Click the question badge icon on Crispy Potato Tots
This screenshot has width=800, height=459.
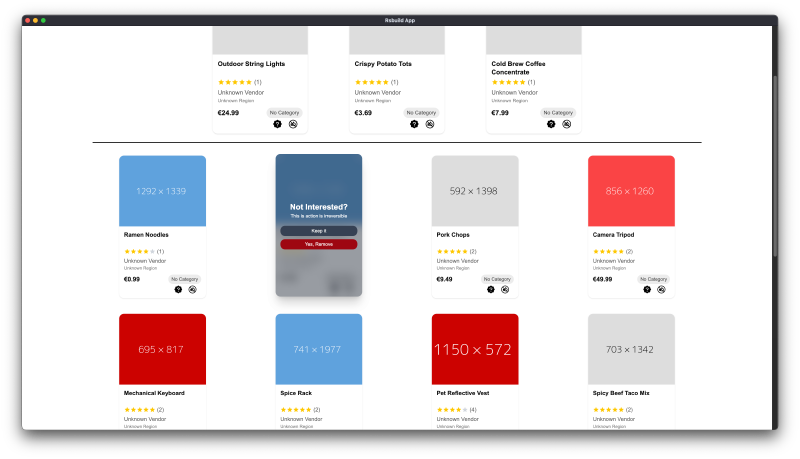click(x=414, y=124)
